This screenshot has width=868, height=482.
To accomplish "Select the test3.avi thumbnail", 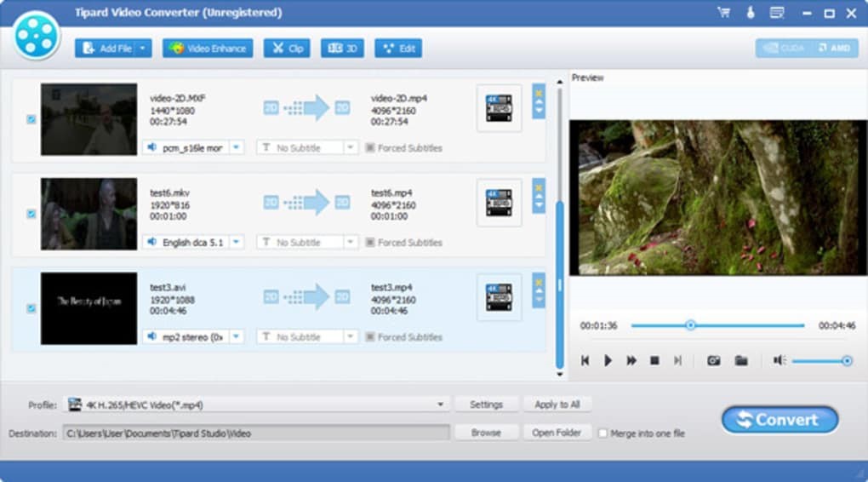I will pos(89,308).
